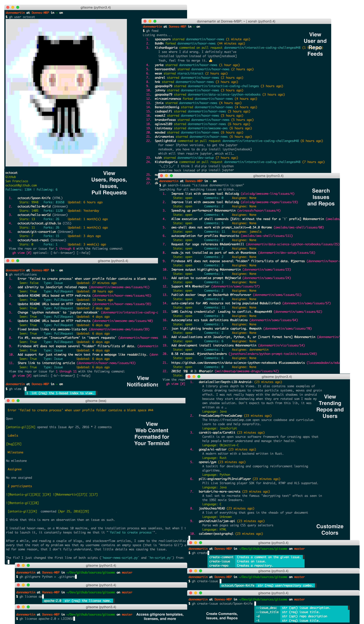This screenshot has width=364, height=624.
Task: Minimize the gh create-issue octocat/Spoon-Knife window
Action: pyautogui.click(x=196, y=593)
